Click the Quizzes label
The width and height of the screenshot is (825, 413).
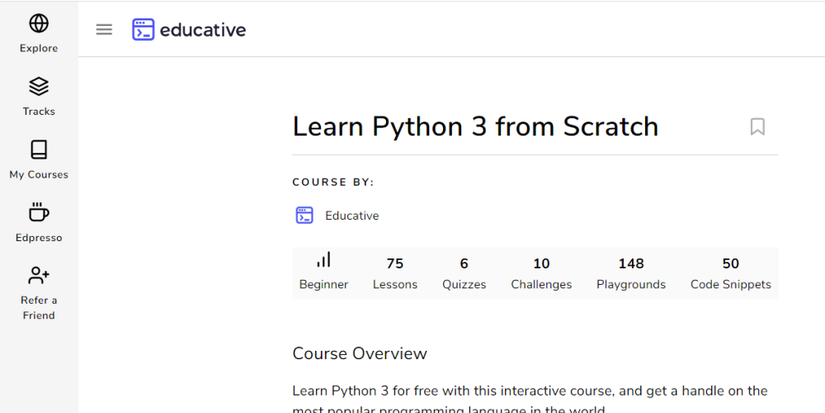(464, 285)
